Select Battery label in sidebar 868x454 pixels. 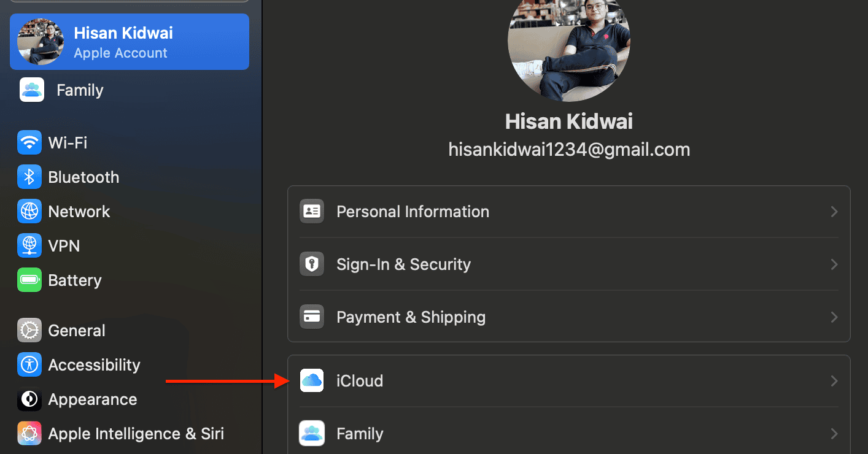[75, 280]
